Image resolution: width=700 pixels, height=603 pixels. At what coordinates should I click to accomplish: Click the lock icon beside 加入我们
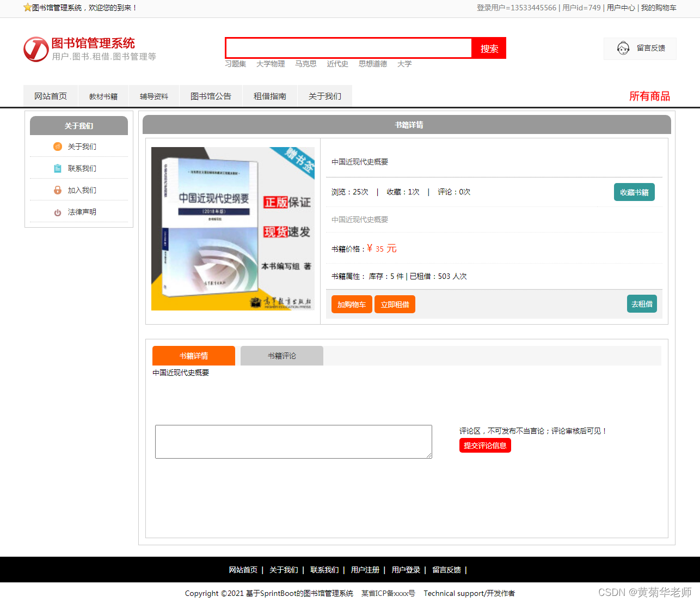click(x=58, y=190)
